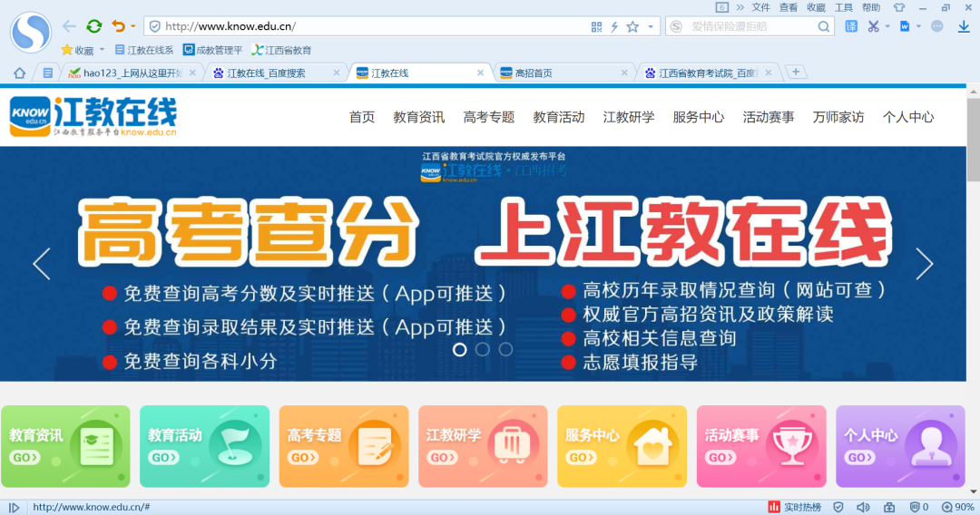Click the blue W document tool icon
This screenshot has height=515, width=980.
(905, 26)
